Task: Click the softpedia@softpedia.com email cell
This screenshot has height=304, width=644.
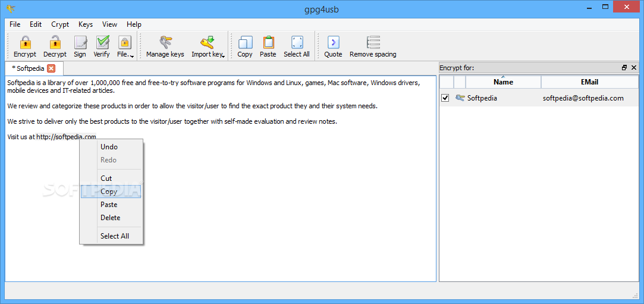Action: [583, 98]
